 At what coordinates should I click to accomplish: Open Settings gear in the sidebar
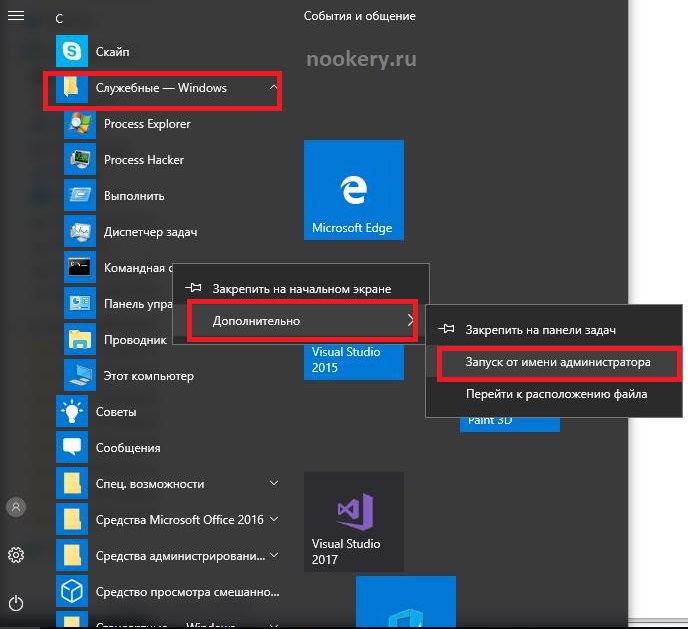point(16,555)
